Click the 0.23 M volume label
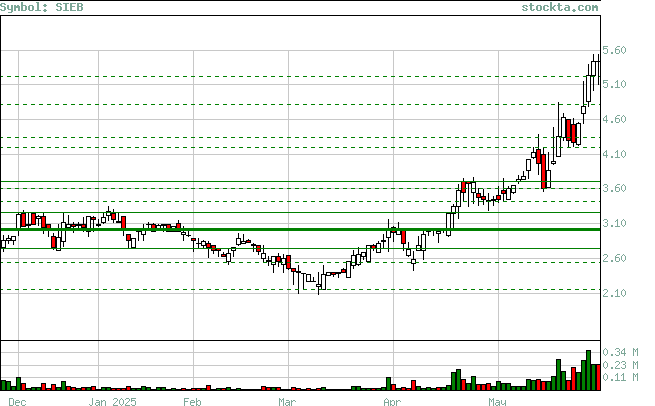The width and height of the screenshot is (655, 406). click(x=620, y=365)
